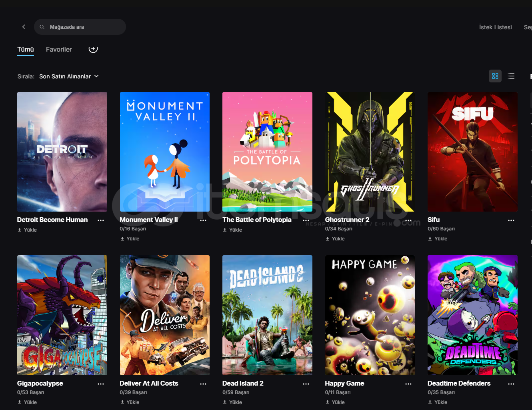Click the Happy Game title text
The width and height of the screenshot is (532, 410).
[344, 383]
